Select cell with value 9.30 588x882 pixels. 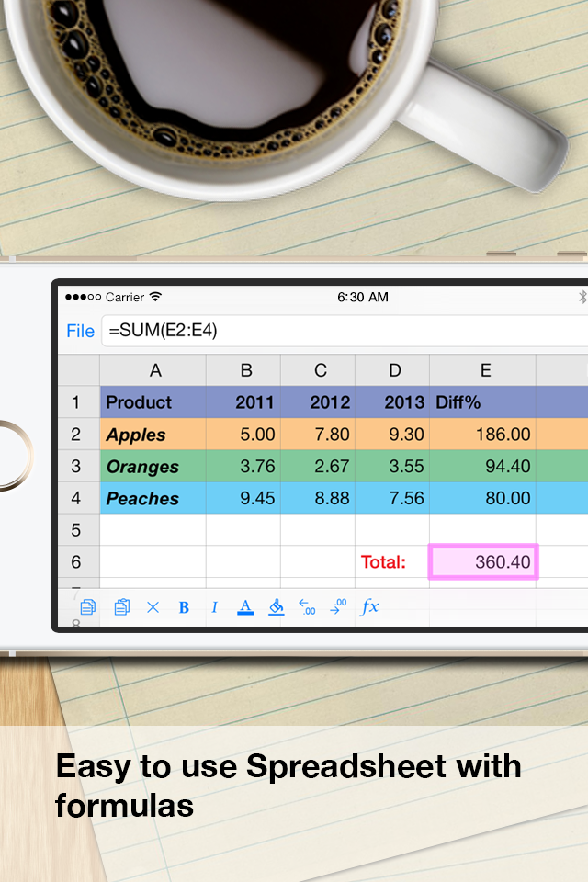pyautogui.click(x=392, y=435)
